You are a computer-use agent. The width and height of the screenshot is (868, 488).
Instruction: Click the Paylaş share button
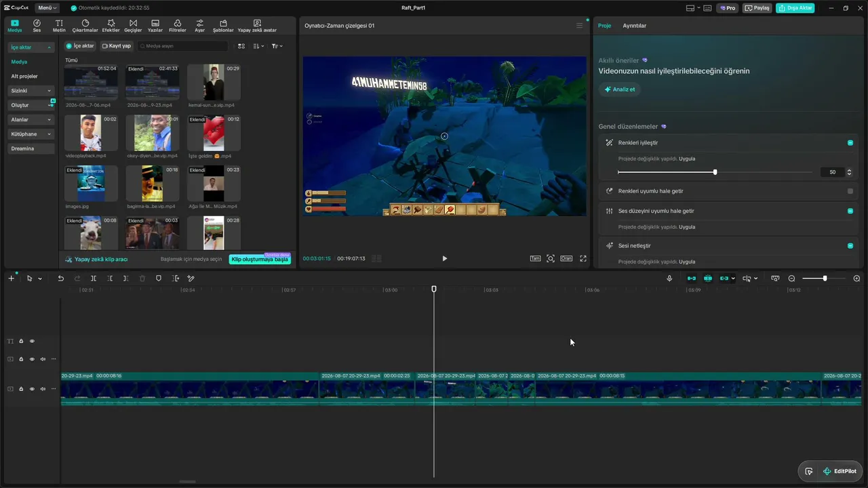pyautogui.click(x=757, y=8)
